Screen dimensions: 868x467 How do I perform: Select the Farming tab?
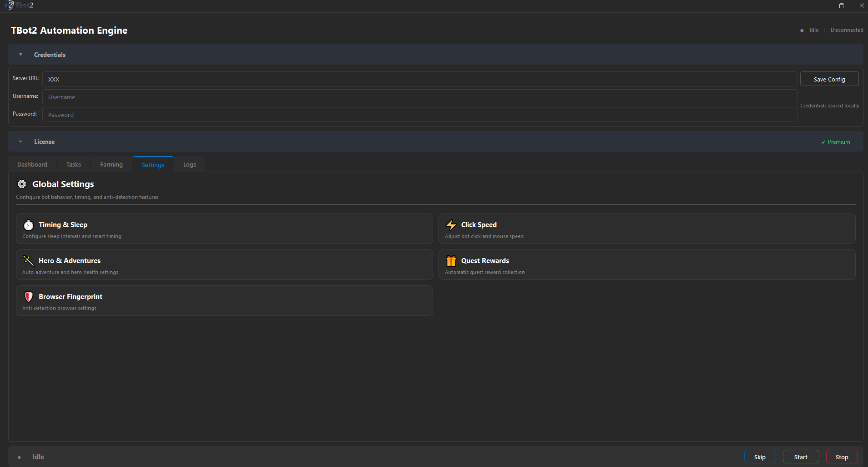click(111, 164)
